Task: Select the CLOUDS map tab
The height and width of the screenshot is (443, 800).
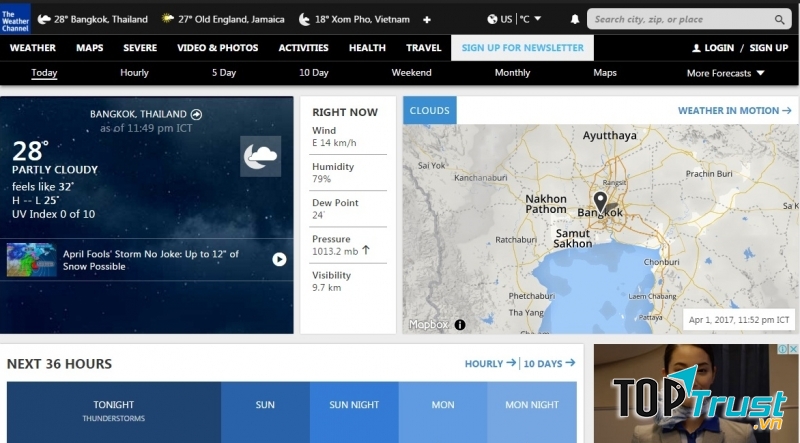Action: pyautogui.click(x=430, y=110)
